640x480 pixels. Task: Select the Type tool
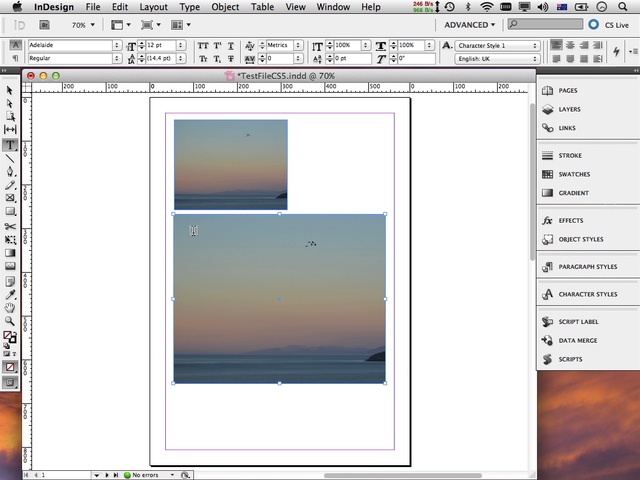pyautogui.click(x=10, y=145)
